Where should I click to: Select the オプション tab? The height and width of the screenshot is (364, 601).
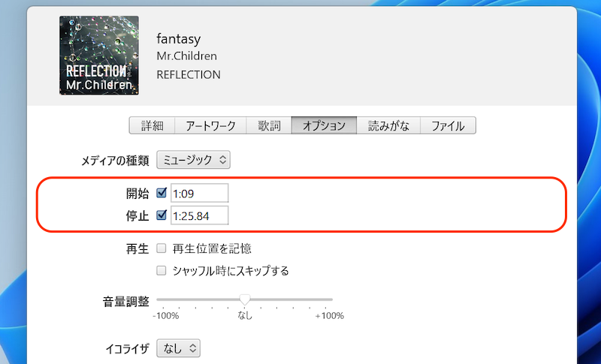point(324,125)
